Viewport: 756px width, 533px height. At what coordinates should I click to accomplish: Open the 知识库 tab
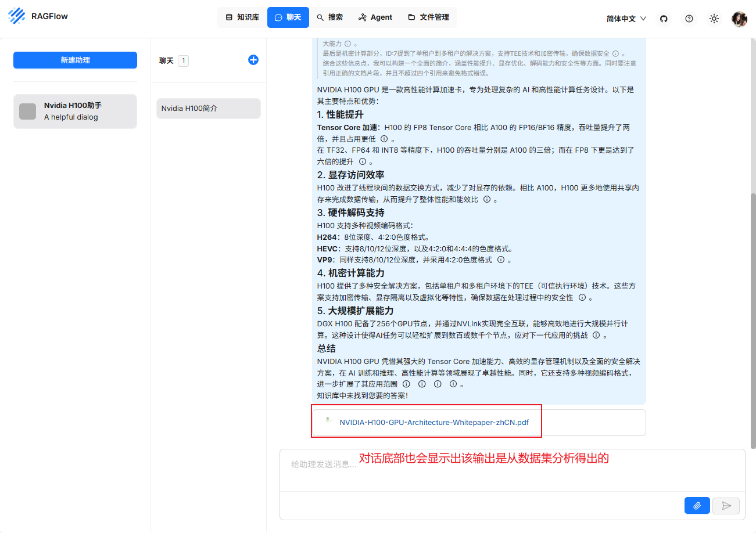[242, 17]
